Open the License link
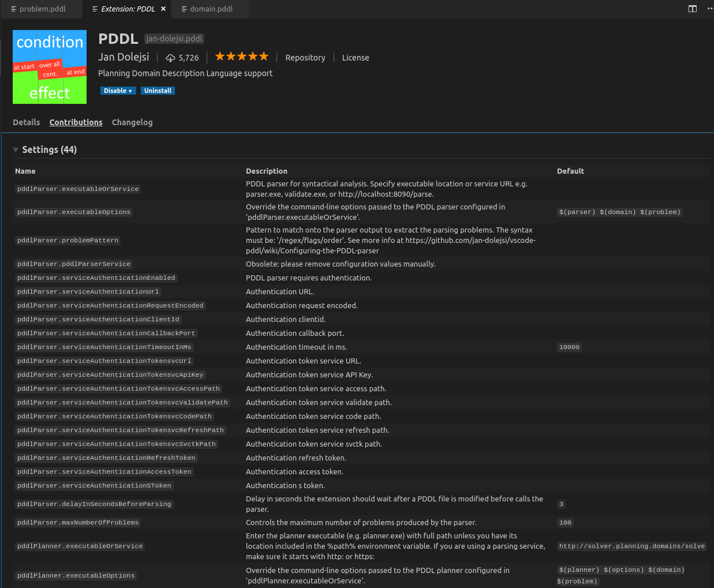Image resolution: width=714 pixels, height=588 pixels. tap(355, 58)
